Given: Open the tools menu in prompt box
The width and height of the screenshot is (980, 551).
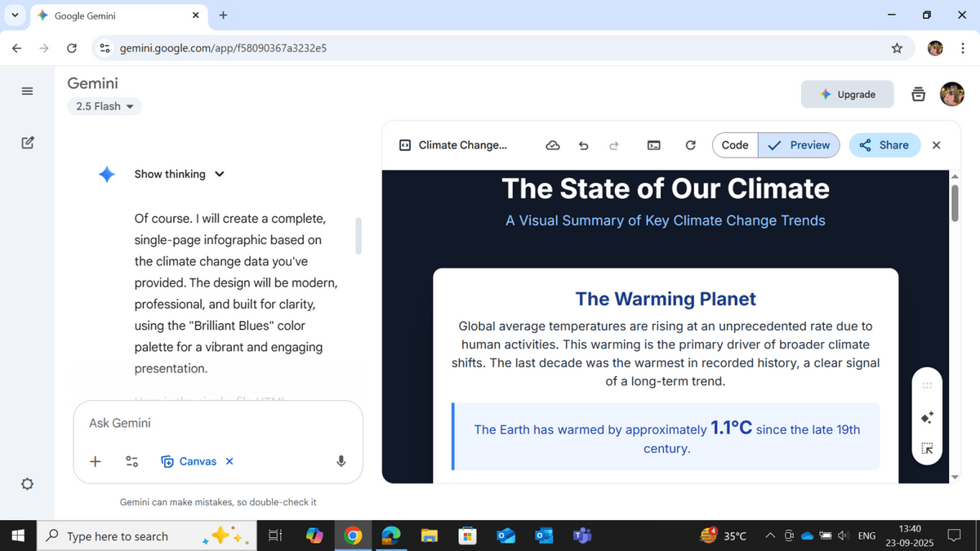Looking at the screenshot, I should pos(131,461).
